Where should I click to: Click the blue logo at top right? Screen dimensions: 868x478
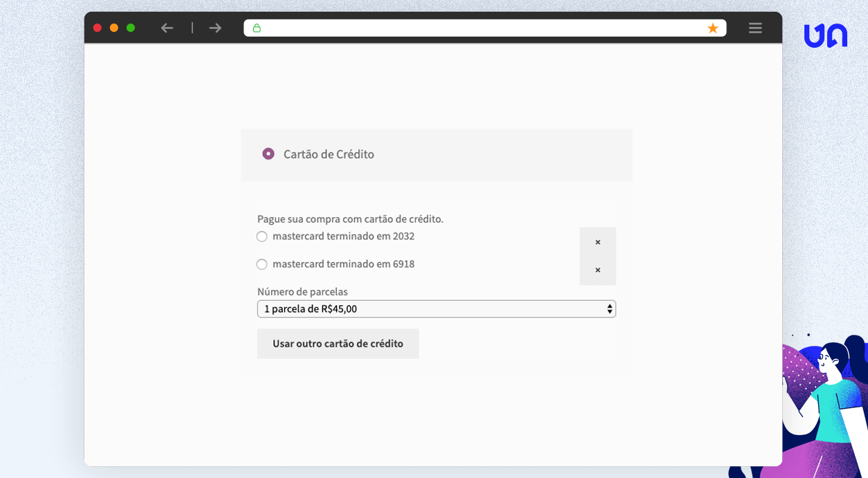point(825,36)
